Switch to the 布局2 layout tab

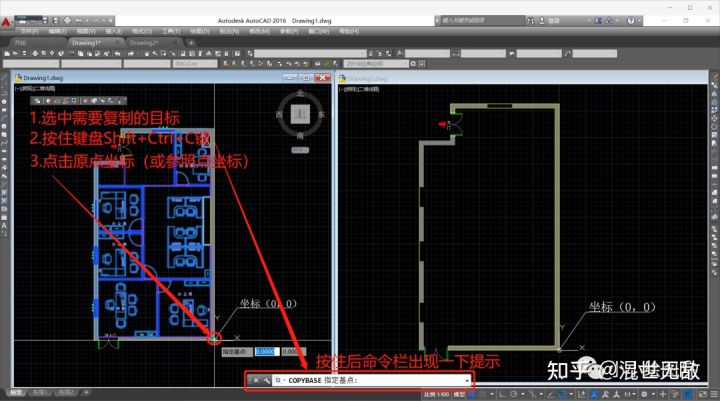66,392
